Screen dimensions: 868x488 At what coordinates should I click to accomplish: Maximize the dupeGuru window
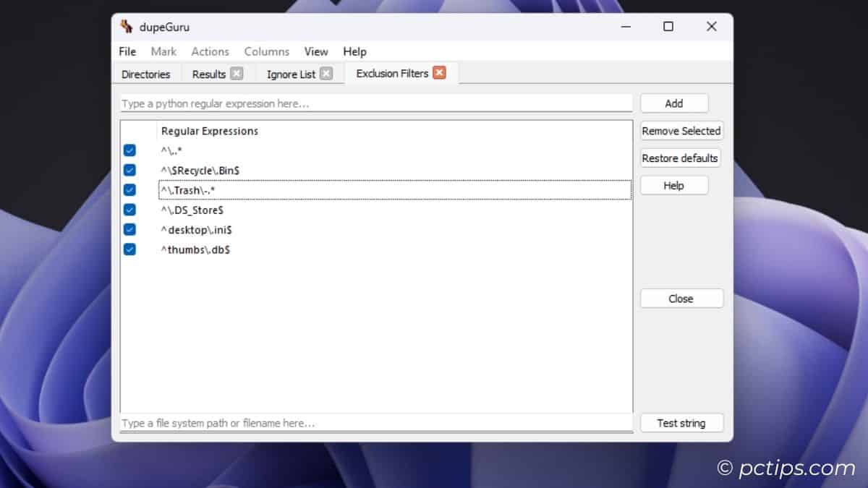668,27
